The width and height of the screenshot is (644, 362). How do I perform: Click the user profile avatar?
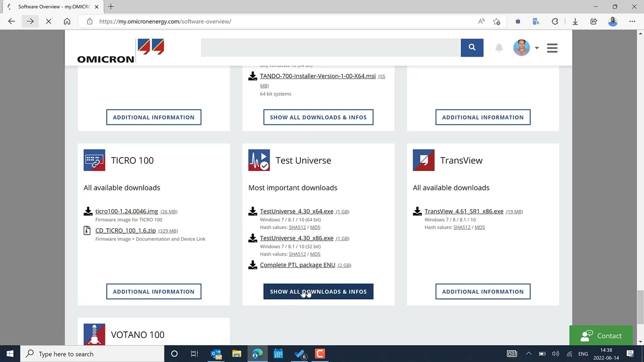coord(521,48)
